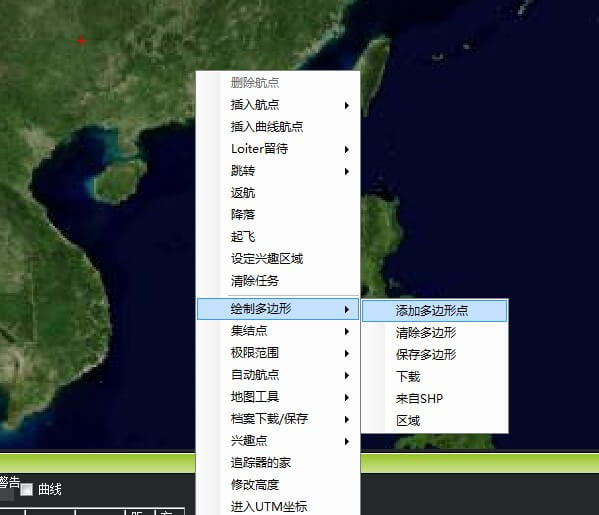The image size is (599, 515).
Task: Open the 地图工具 submenu
Action: point(278,397)
